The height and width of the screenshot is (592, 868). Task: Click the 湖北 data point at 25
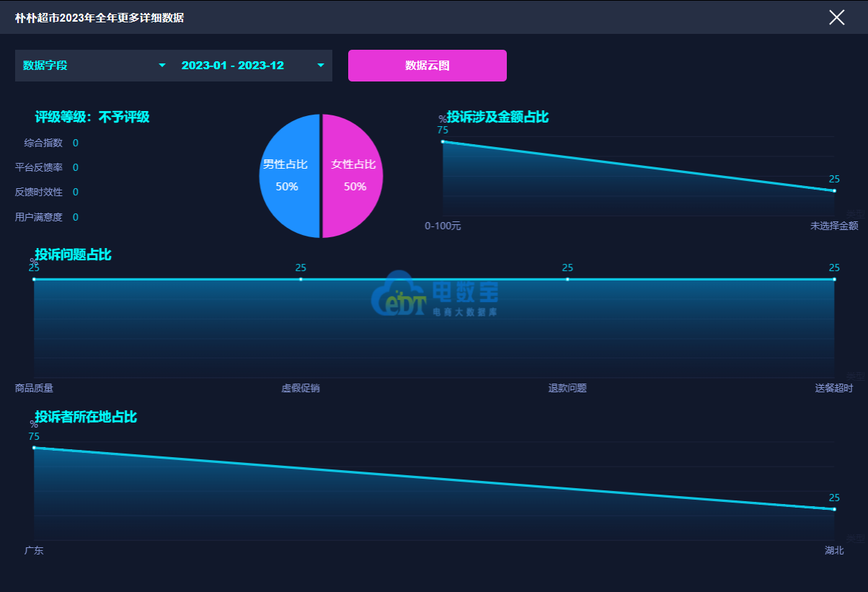coord(834,510)
